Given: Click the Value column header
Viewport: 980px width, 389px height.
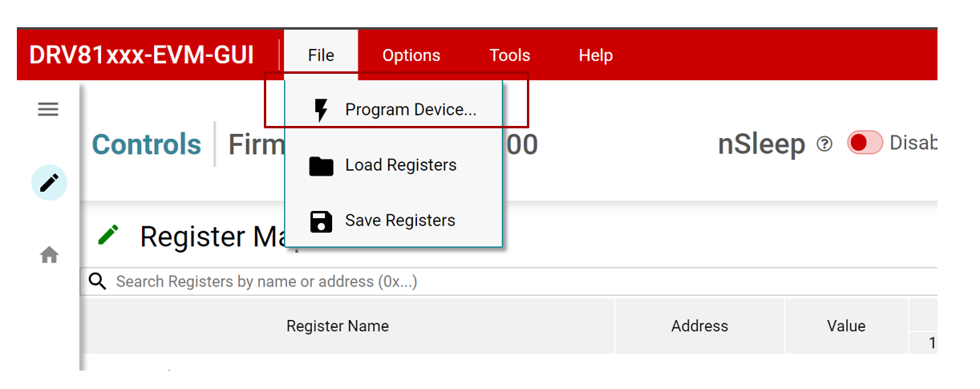Looking at the screenshot, I should (x=845, y=326).
